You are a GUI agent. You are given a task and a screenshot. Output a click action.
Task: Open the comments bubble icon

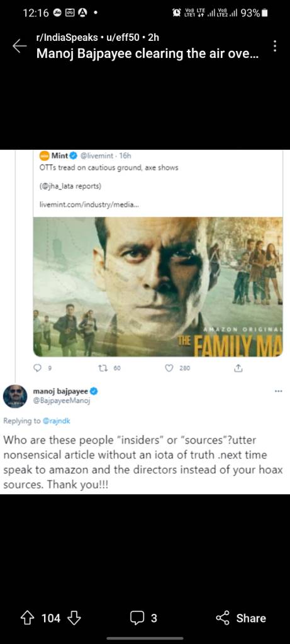click(x=137, y=618)
